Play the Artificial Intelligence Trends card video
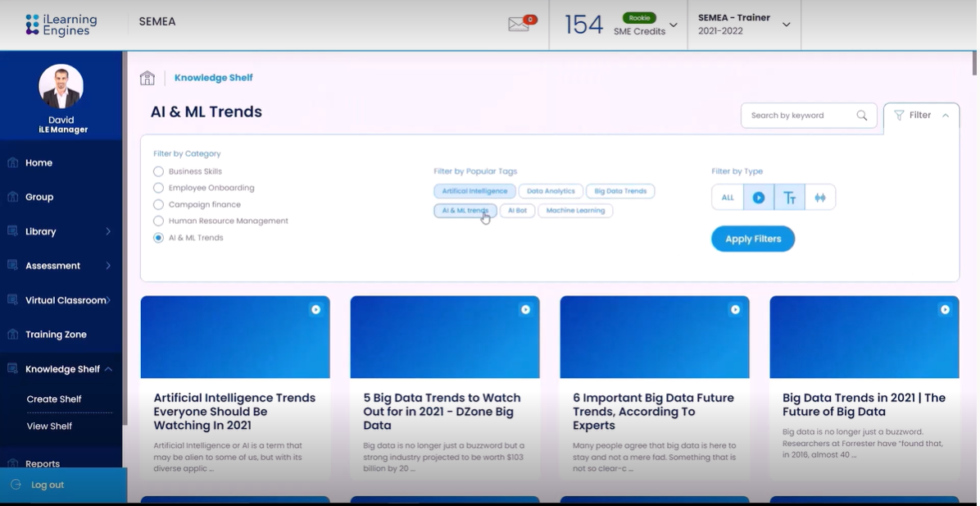This screenshot has width=980, height=506. pos(316,309)
